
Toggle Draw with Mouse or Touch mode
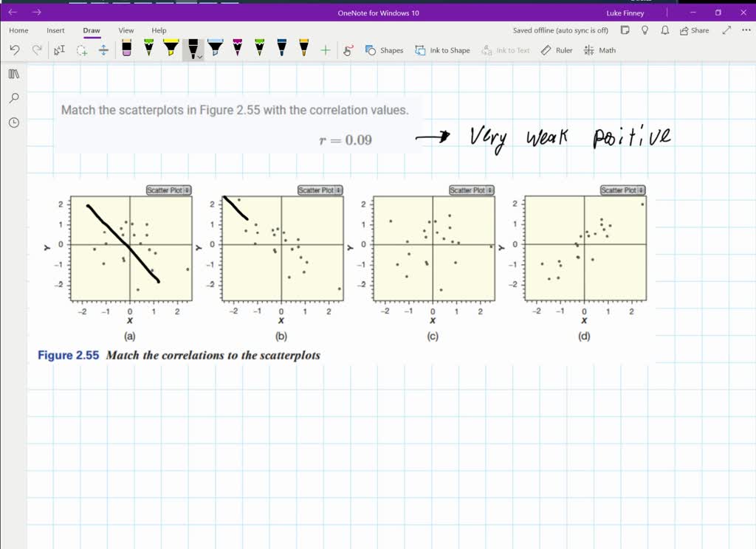103,50
